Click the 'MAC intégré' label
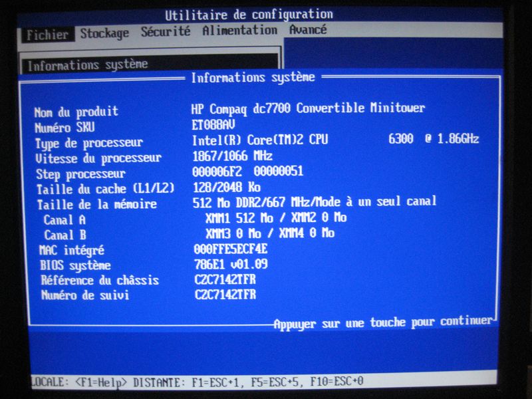Viewport: 532px width, 399px height. coord(72,251)
